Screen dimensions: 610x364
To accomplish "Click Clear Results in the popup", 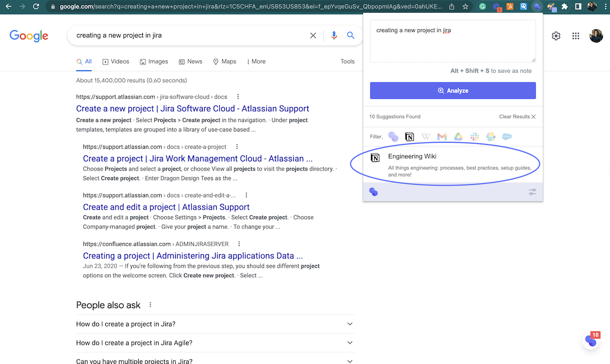I will point(517,117).
